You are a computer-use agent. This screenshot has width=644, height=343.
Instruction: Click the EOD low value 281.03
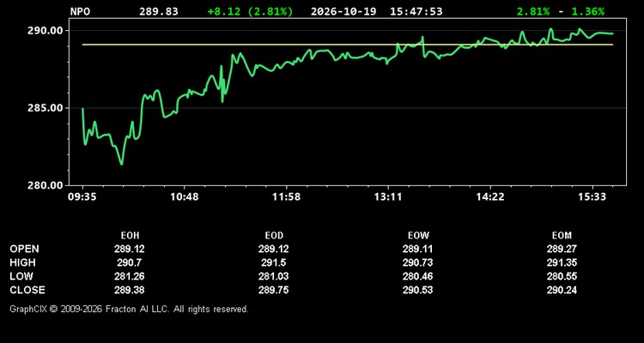(274, 276)
